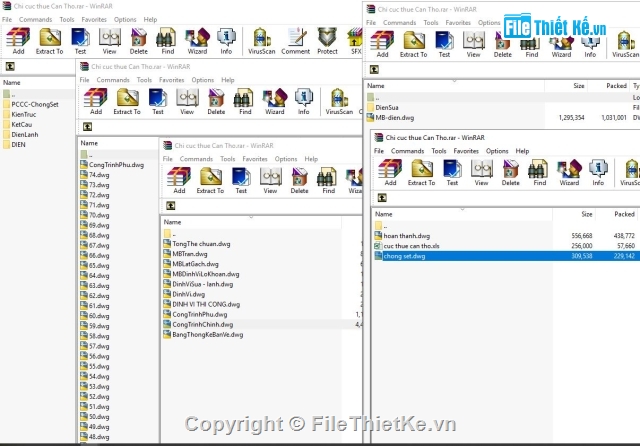Viewport: 640px width, 446px height.
Task: Sort by Name column in third WinRAR window
Action: click(172, 222)
